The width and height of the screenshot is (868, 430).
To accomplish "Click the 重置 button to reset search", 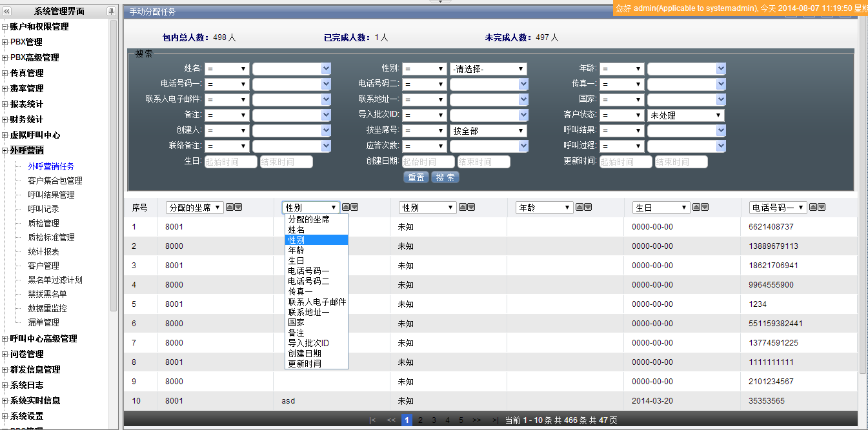I will point(416,177).
